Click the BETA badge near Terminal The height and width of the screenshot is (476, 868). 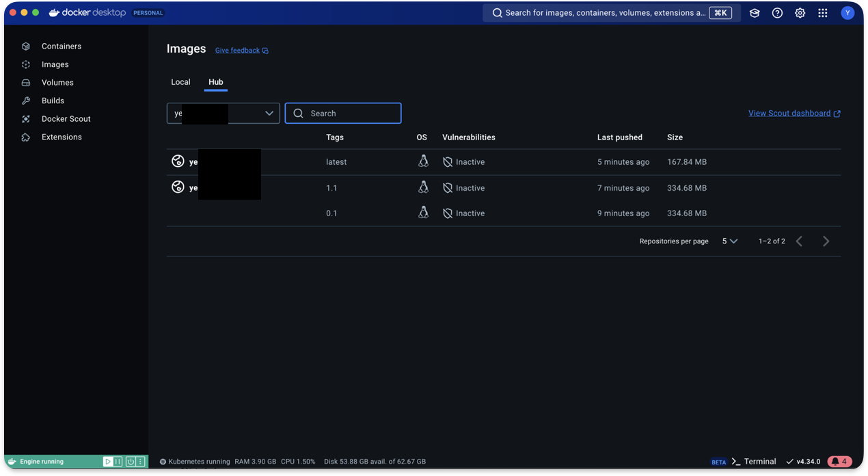[719, 462]
